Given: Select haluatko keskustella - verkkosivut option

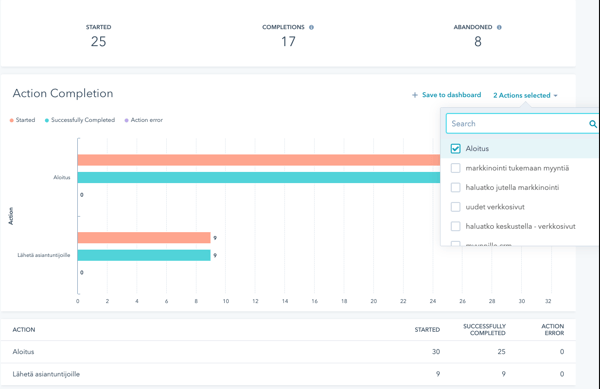Looking at the screenshot, I should pos(520,226).
